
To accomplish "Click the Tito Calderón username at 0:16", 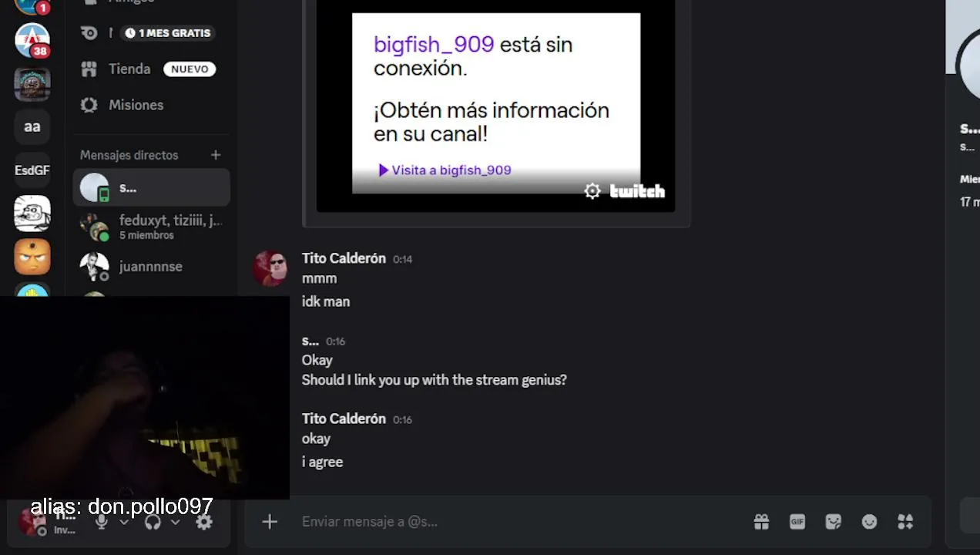I will click(344, 419).
